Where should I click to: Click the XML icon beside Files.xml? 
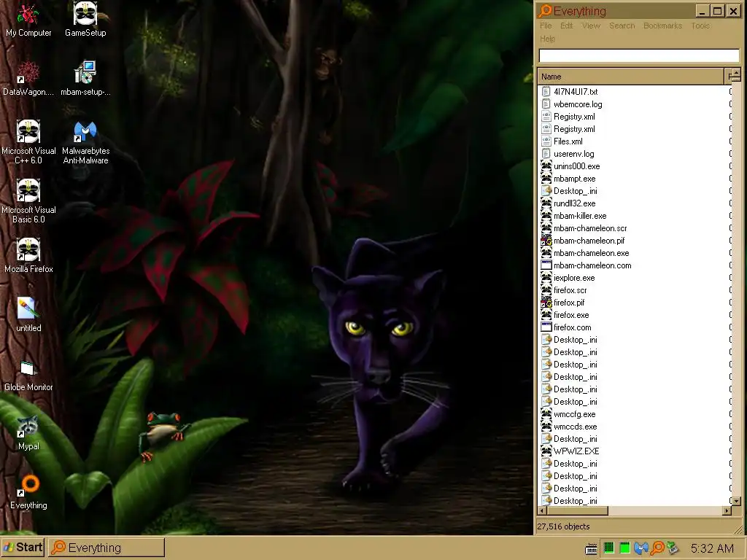546,141
